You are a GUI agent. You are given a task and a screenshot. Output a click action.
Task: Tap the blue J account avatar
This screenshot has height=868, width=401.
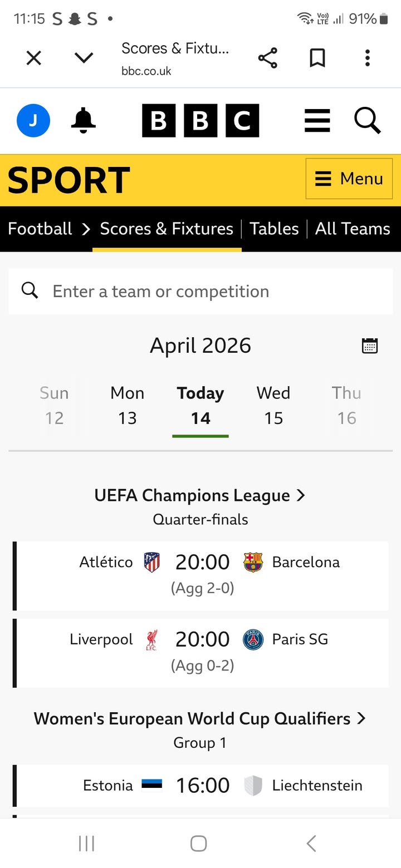click(x=33, y=120)
